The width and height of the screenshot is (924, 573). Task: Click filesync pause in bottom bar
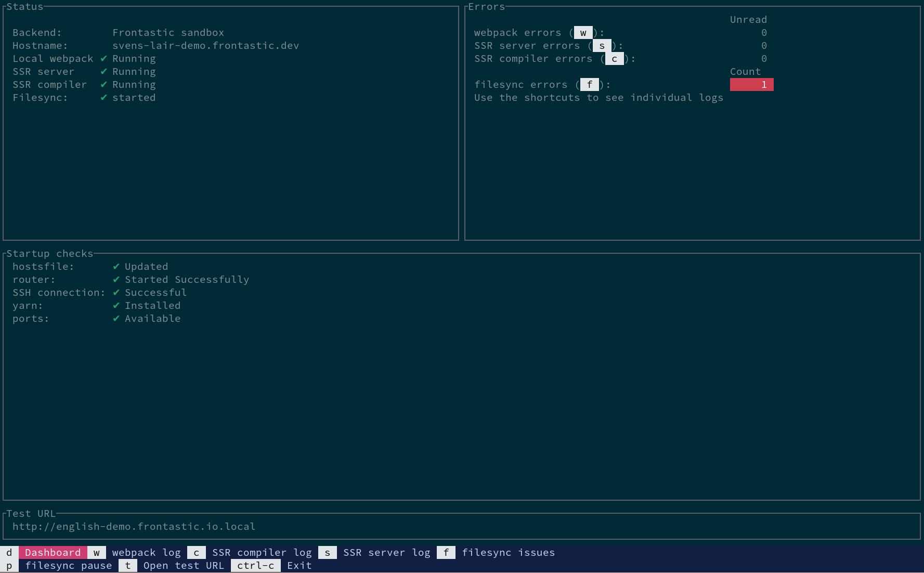tap(69, 565)
